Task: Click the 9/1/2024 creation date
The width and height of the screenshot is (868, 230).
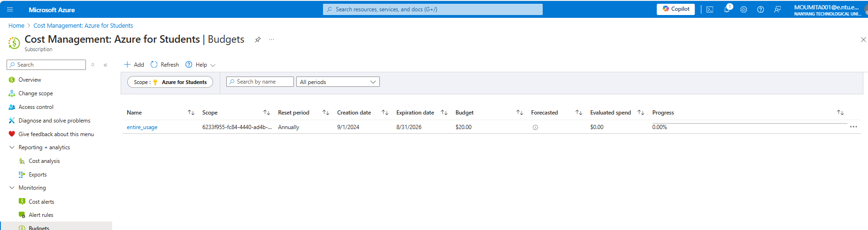Action: (348, 127)
